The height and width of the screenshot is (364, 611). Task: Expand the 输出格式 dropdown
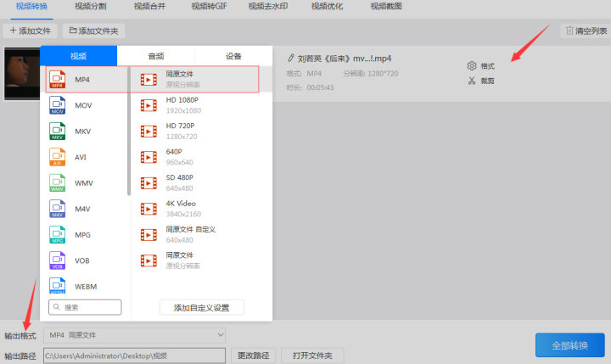[x=134, y=335]
